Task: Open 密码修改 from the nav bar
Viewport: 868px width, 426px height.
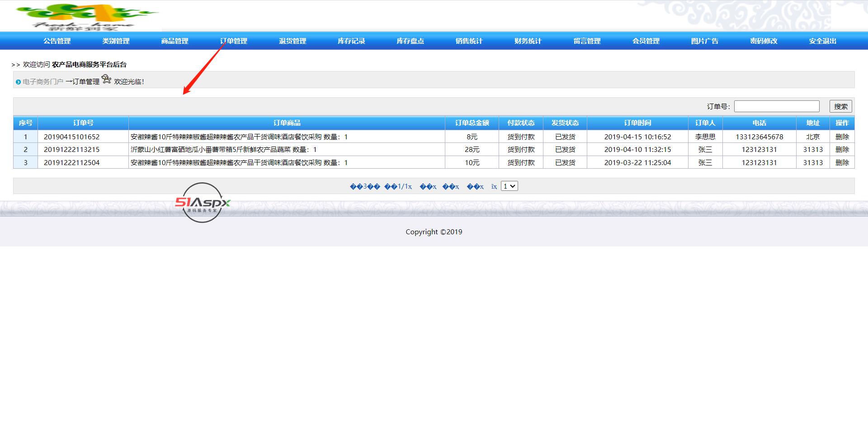Action: 764,41
